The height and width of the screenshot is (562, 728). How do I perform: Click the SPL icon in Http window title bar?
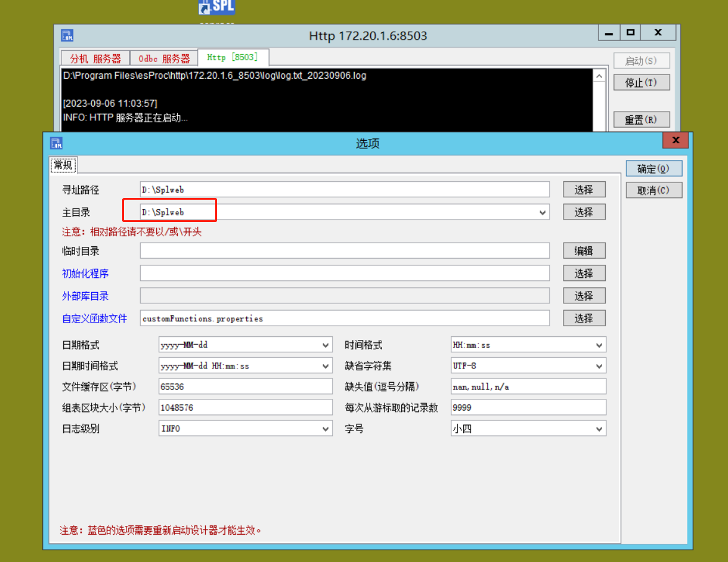coord(67,35)
